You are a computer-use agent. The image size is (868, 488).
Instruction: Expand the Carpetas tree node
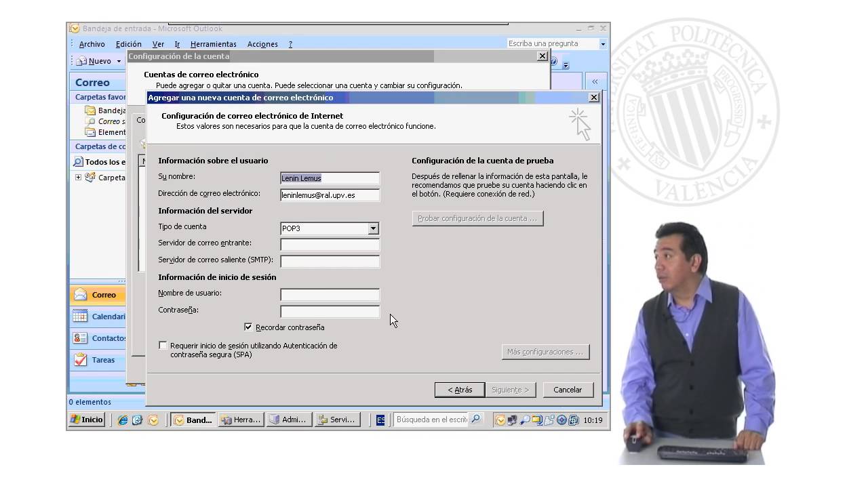click(x=78, y=178)
